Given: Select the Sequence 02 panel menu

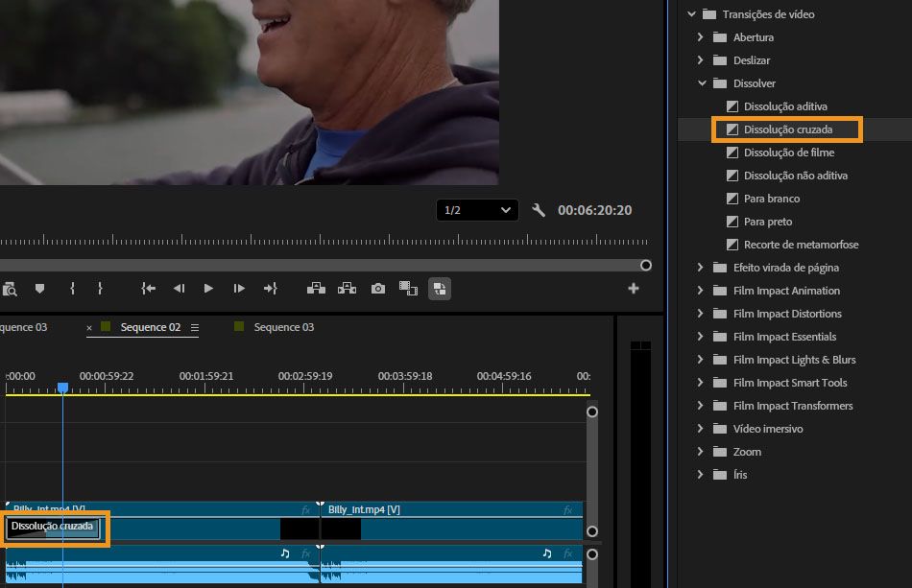Looking at the screenshot, I should point(197,327).
